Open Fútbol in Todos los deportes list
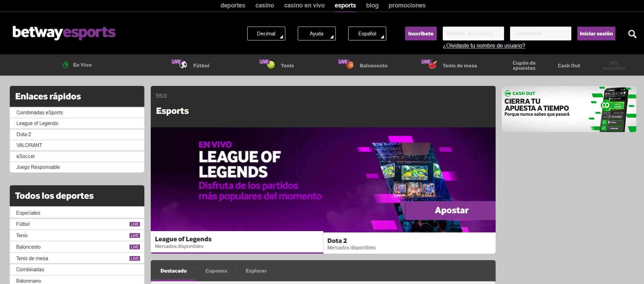The width and height of the screenshot is (644, 284). [77, 224]
